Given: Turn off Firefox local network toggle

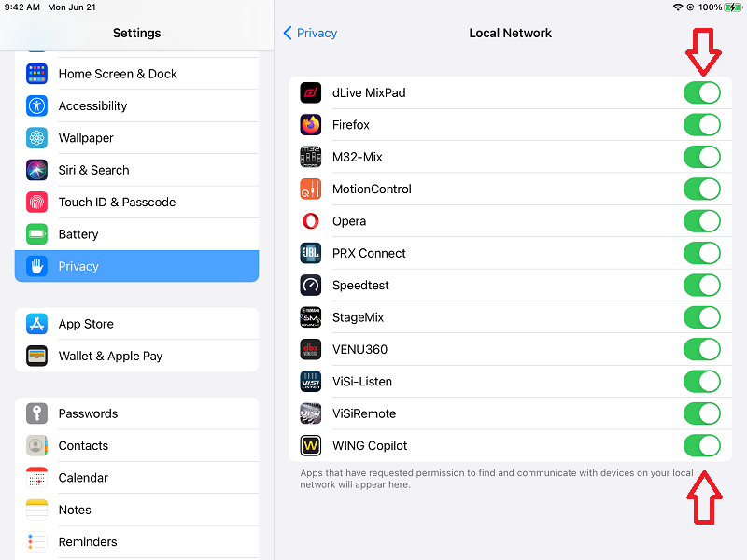Looking at the screenshot, I should point(702,125).
